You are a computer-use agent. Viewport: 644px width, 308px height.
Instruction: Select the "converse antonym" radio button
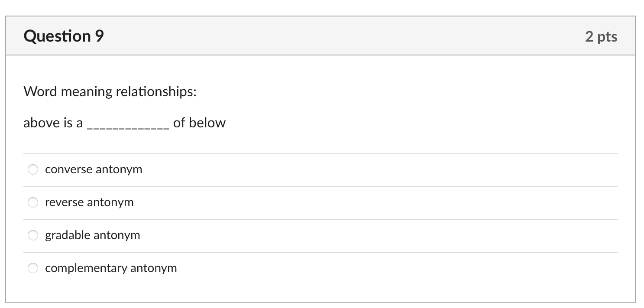[33, 169]
